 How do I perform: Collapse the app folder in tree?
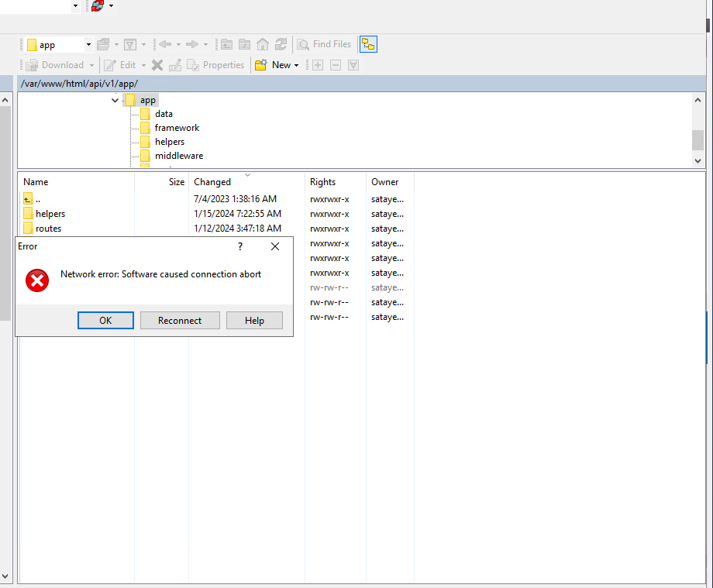(115, 100)
